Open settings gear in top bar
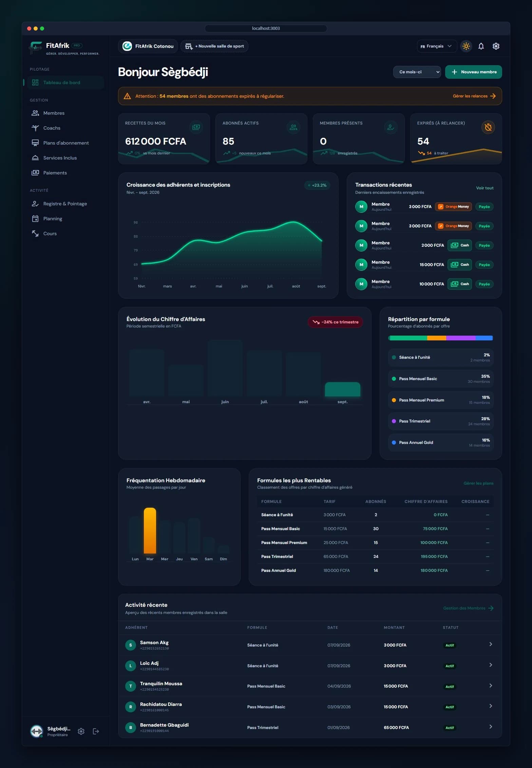The height and width of the screenshot is (768, 532). click(496, 46)
